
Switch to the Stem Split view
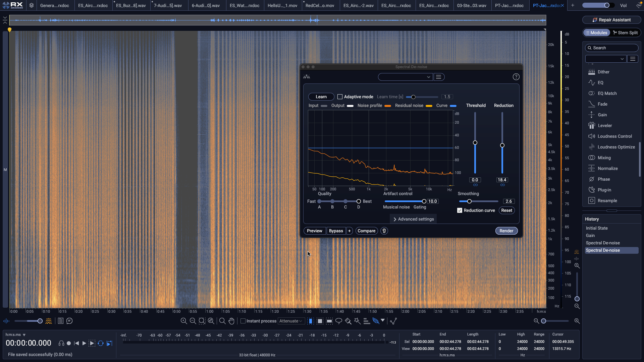click(x=625, y=33)
